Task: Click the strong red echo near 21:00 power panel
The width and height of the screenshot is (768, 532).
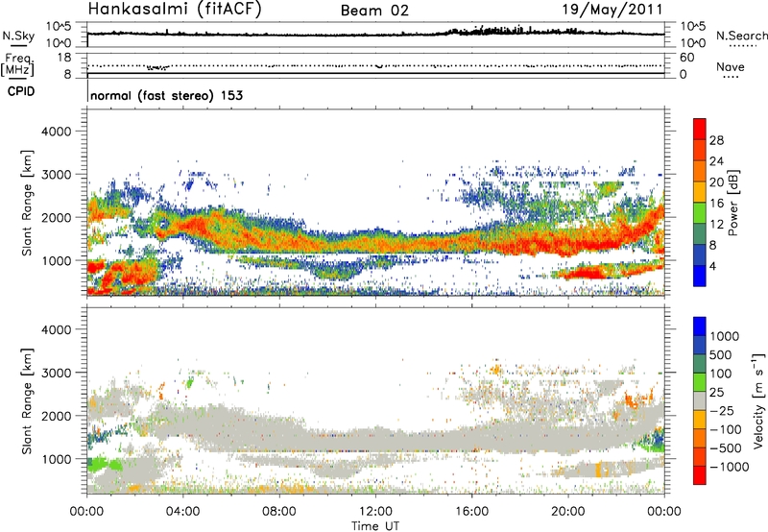Action: point(588,273)
